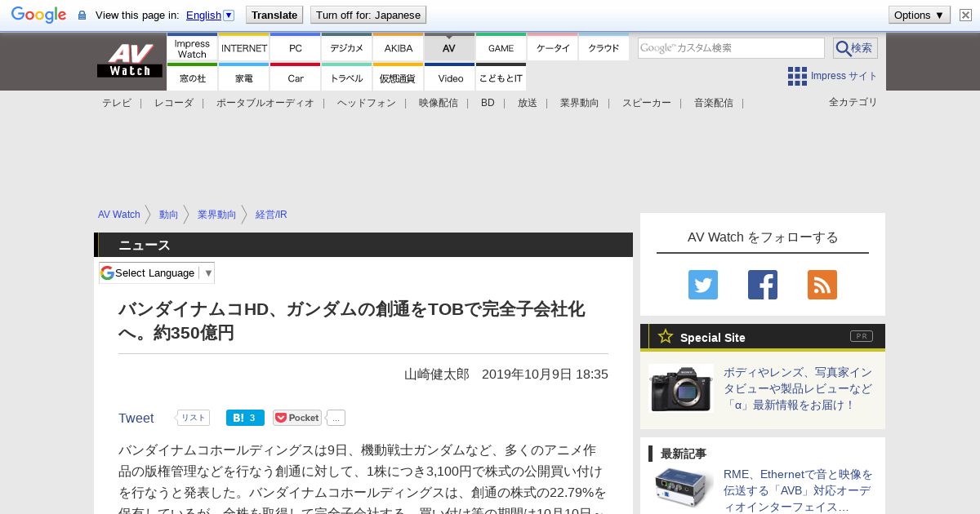This screenshot has width=980, height=514.
Task: Go to 音楽配信 category
Action: pyautogui.click(x=714, y=103)
